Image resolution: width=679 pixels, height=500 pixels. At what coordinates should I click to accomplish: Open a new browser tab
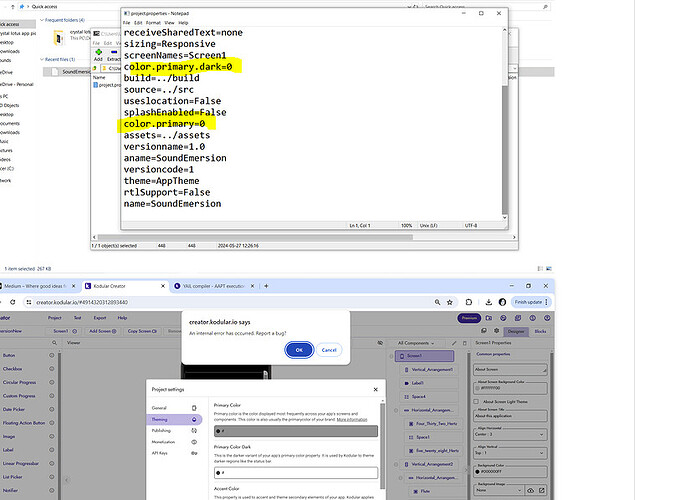pos(266,286)
